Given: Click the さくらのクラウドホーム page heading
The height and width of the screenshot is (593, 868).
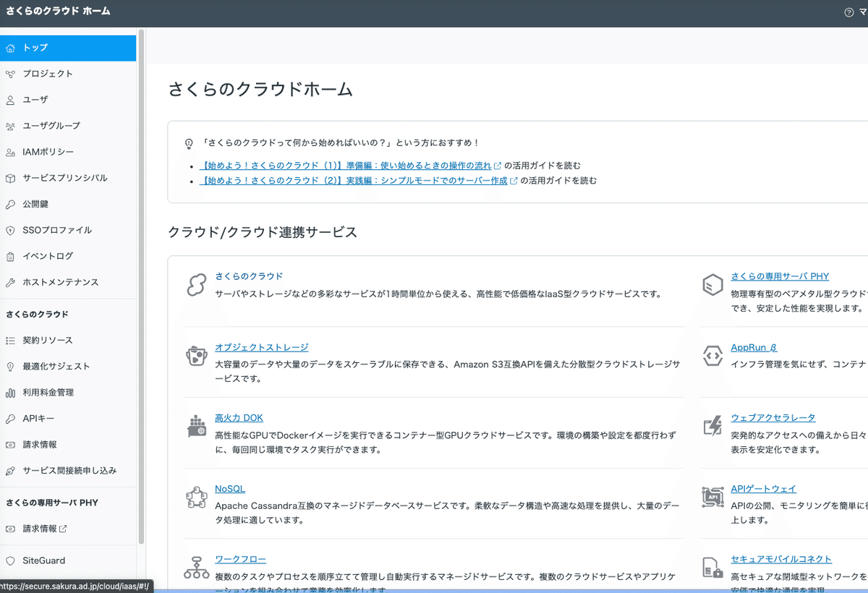Looking at the screenshot, I should [260, 90].
